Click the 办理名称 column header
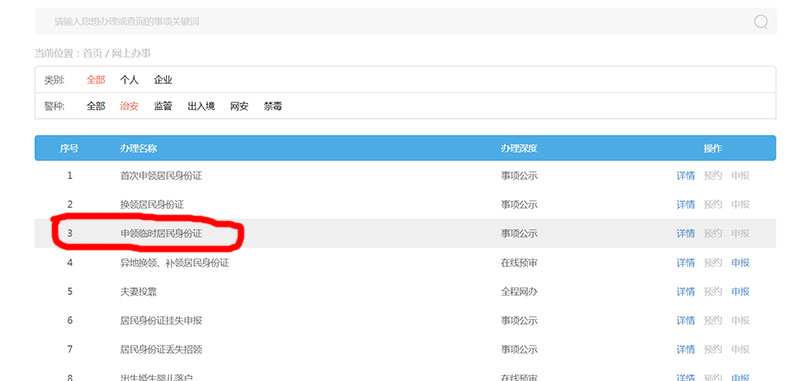The image size is (800, 381). [x=138, y=148]
